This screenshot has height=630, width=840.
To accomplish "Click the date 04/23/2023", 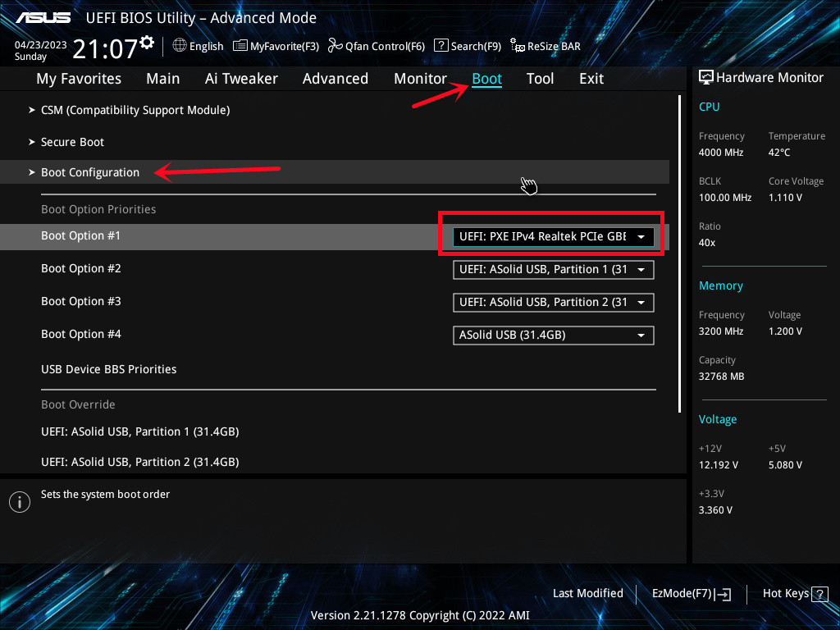I will pos(41,44).
